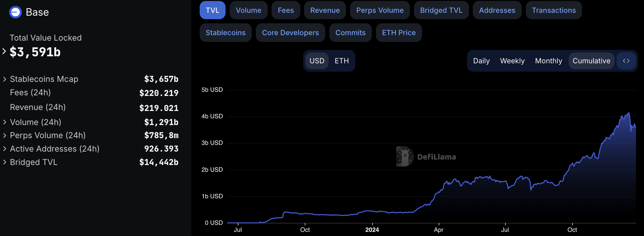Click the 5b USD axis label
Viewport: 644px width, 236px height.
pyautogui.click(x=212, y=90)
